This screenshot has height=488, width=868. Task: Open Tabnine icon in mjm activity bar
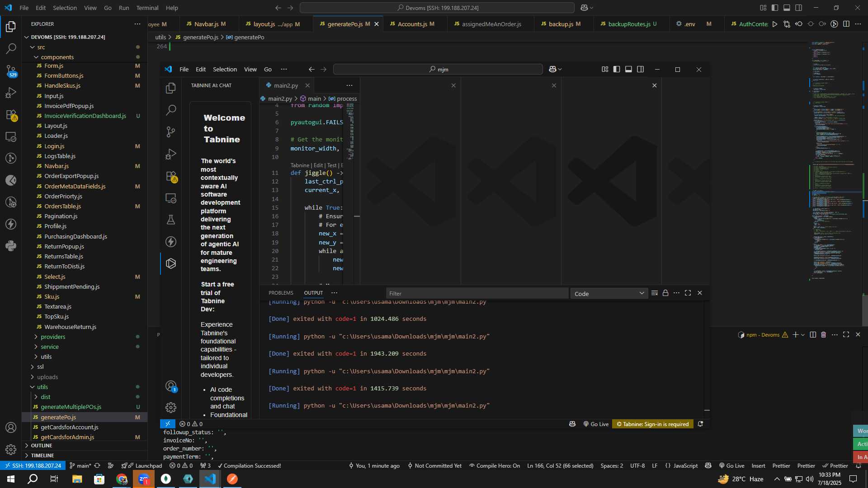171,263
